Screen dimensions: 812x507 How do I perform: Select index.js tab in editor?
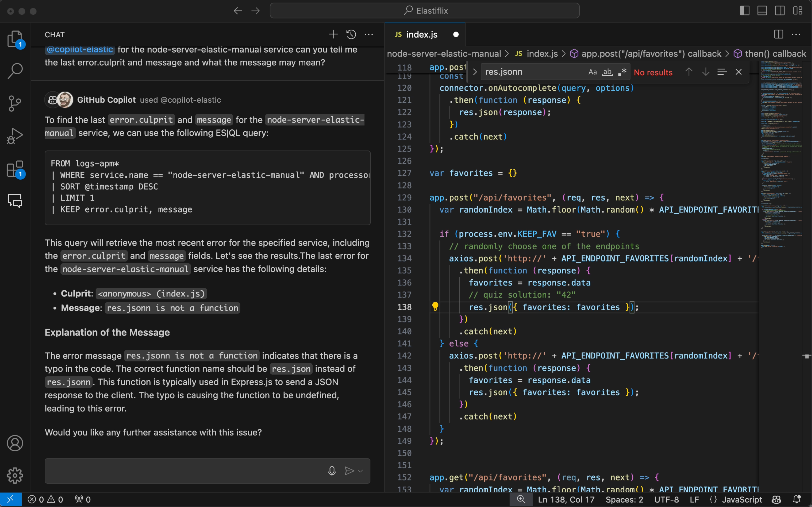tap(422, 34)
